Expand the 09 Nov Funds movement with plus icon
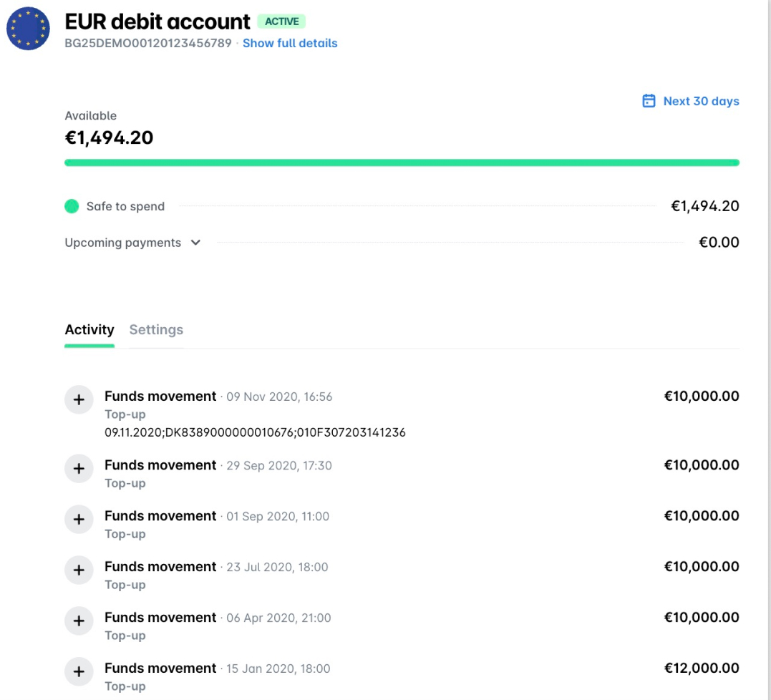 click(x=79, y=399)
